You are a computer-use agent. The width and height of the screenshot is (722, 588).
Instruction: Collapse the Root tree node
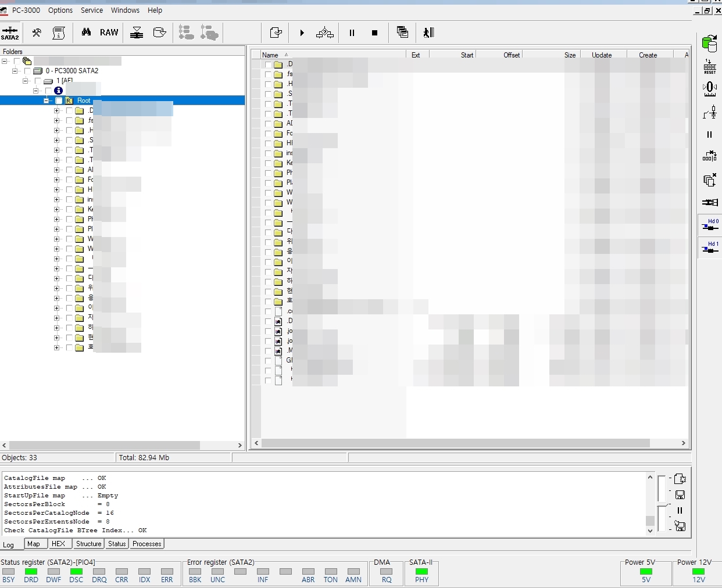click(x=47, y=101)
